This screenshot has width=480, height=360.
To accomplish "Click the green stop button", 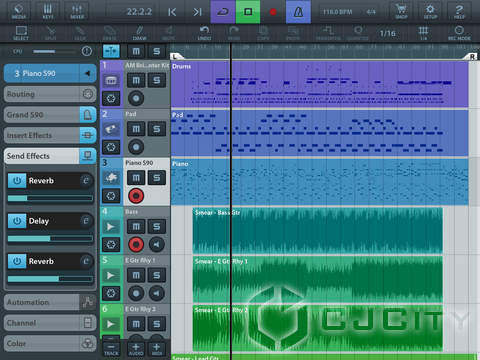I will (248, 12).
